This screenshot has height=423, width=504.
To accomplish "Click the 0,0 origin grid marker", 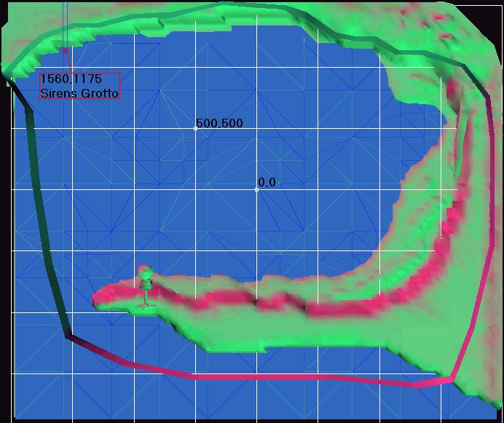I will (256, 189).
